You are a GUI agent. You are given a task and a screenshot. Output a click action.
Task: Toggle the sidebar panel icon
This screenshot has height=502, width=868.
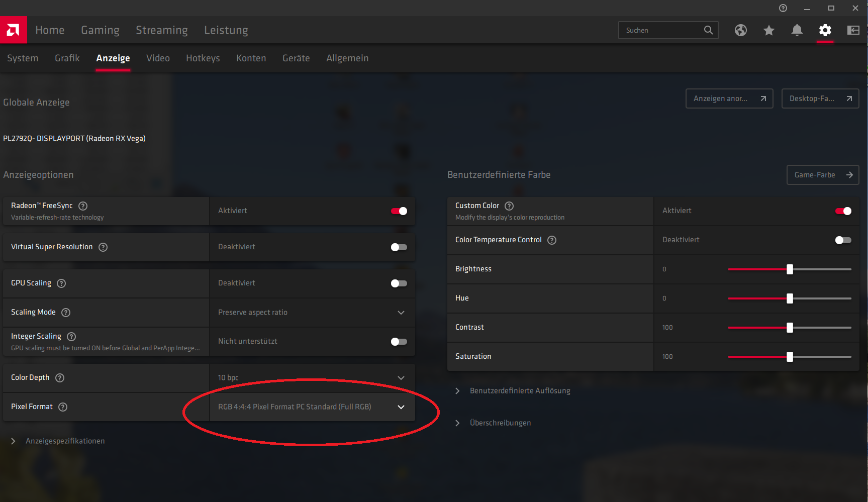point(853,30)
